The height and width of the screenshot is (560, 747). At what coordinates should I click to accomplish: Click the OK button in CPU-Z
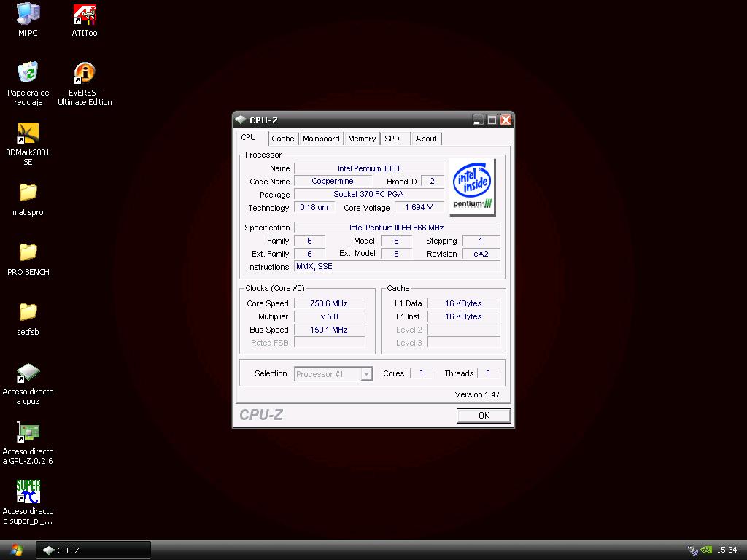tap(484, 415)
